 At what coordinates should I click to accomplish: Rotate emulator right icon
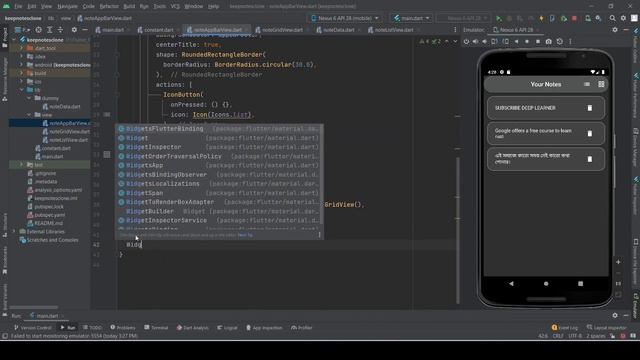tap(505, 42)
